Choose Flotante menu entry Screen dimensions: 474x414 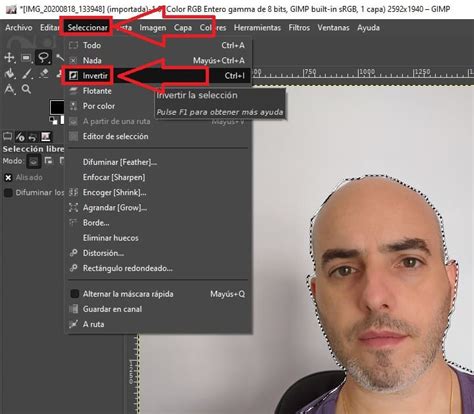[158, 91]
